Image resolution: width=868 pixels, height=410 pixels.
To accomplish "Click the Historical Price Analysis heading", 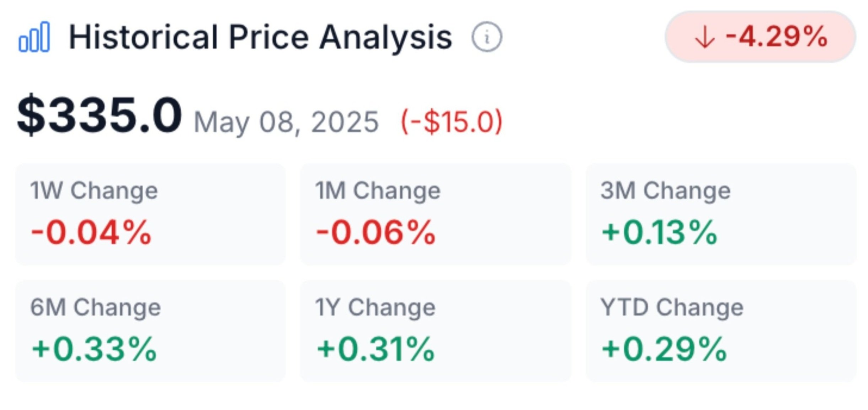I will (x=260, y=38).
